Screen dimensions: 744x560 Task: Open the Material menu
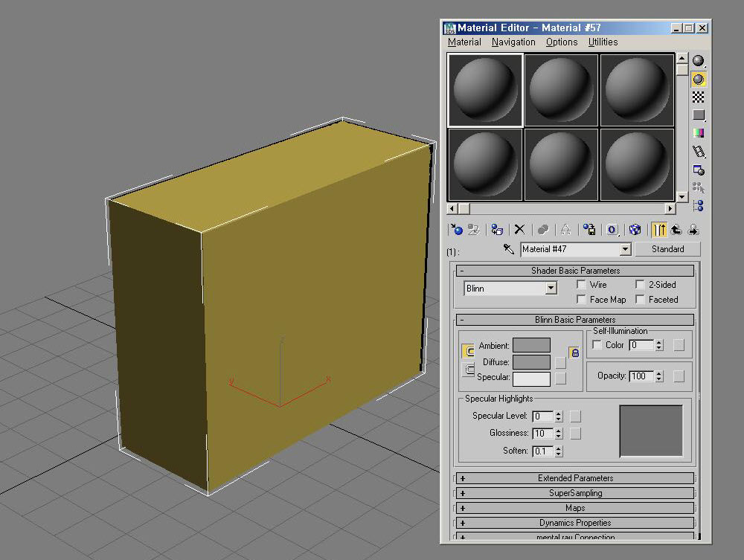coord(464,42)
